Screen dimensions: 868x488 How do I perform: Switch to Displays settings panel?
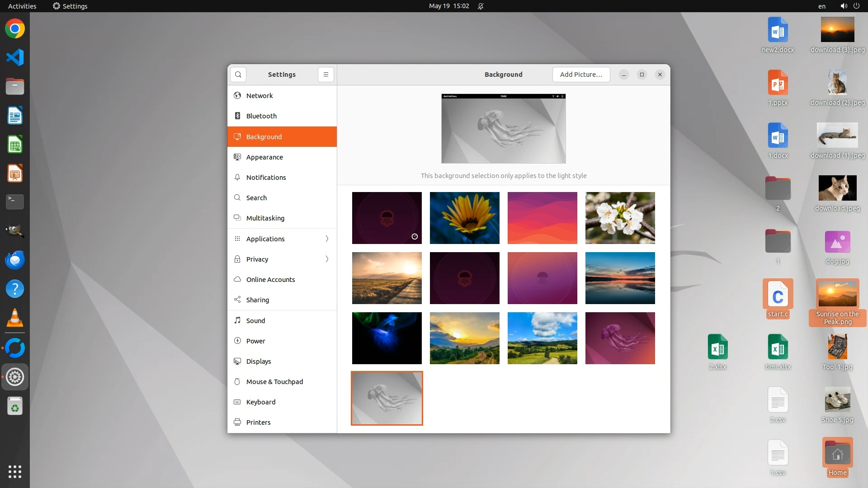tap(259, 361)
